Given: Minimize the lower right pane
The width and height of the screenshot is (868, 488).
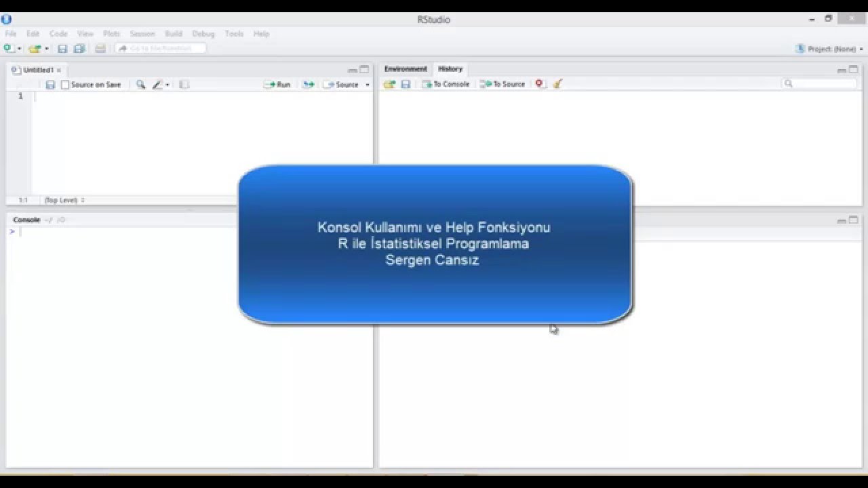Looking at the screenshot, I should [x=842, y=220].
